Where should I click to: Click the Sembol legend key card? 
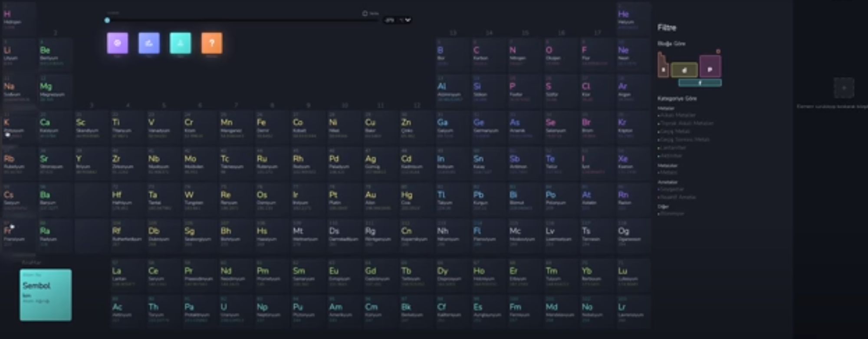[46, 295]
